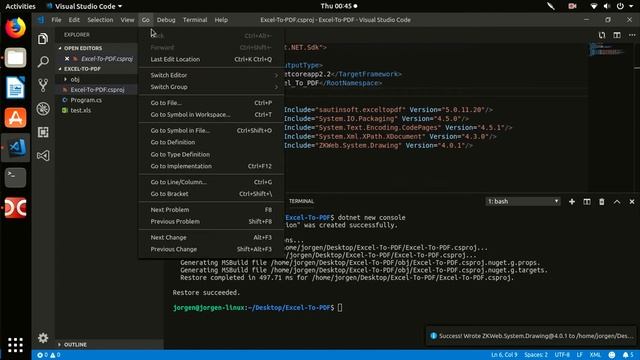Choose Go to Bracket
This screenshot has width=640, height=360.
(x=211, y=194)
